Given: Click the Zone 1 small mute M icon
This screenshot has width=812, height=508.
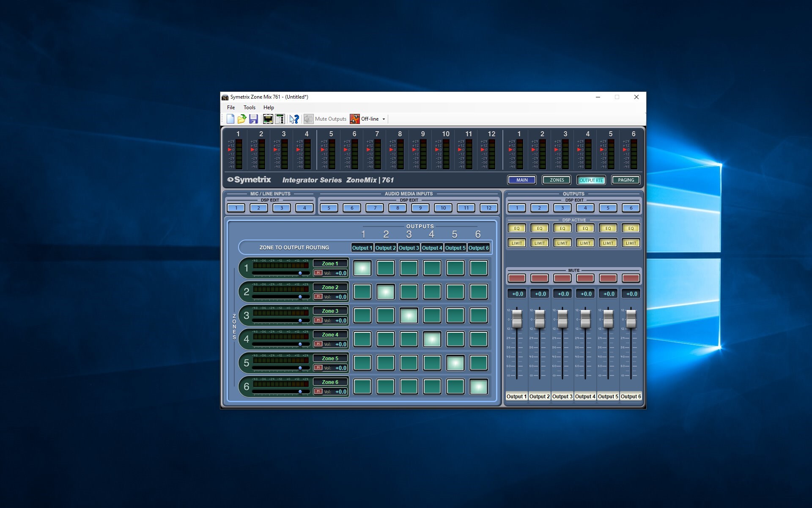Looking at the screenshot, I should coord(318,273).
